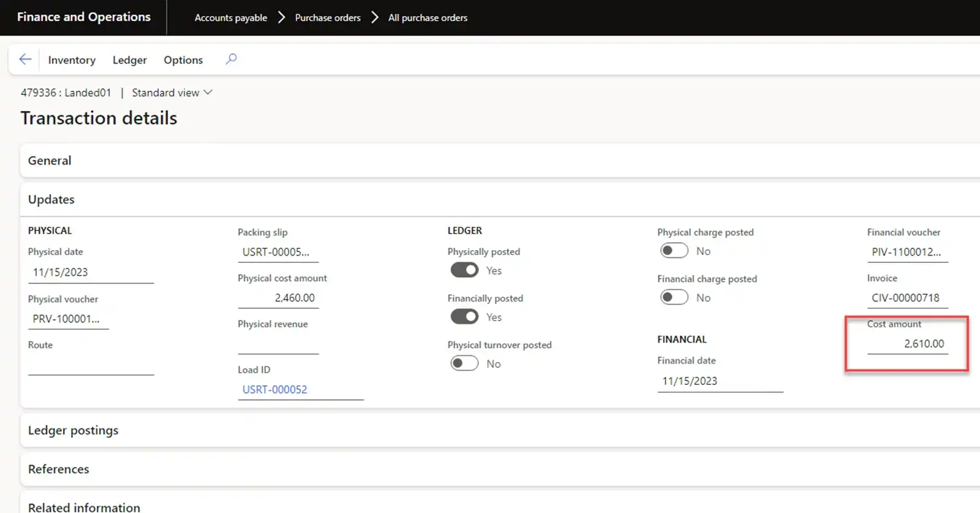980x513 pixels.
Task: Expand the References section
Action: [x=58, y=469]
